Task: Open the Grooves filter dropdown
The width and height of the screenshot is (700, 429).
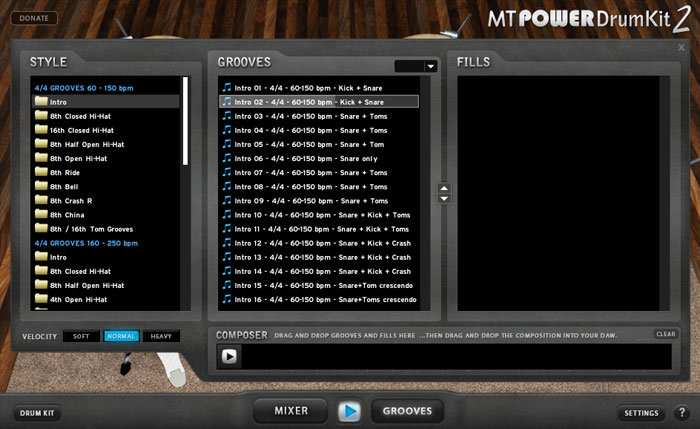Action: (416, 67)
